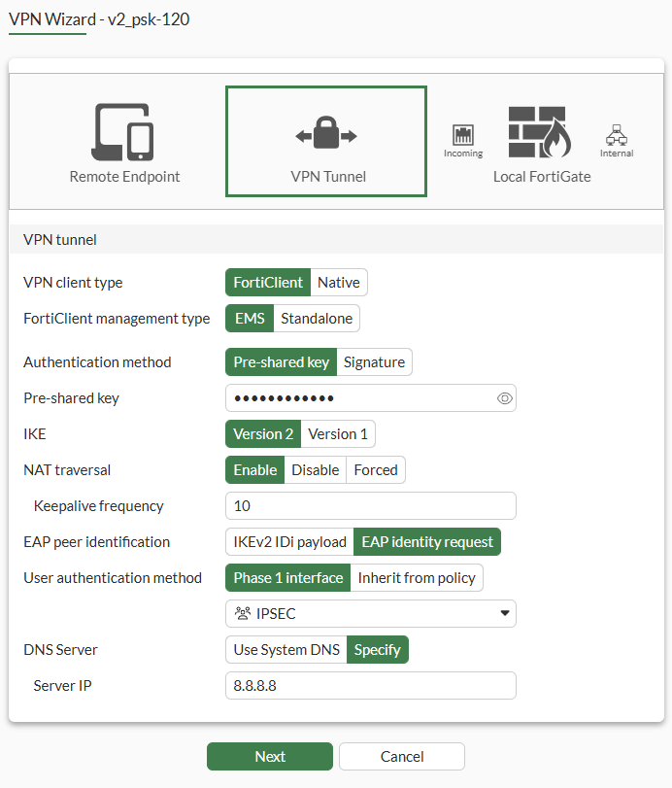Click the VPN tunnel section header
Image resolution: width=672 pixels, height=788 pixels.
coord(337,240)
